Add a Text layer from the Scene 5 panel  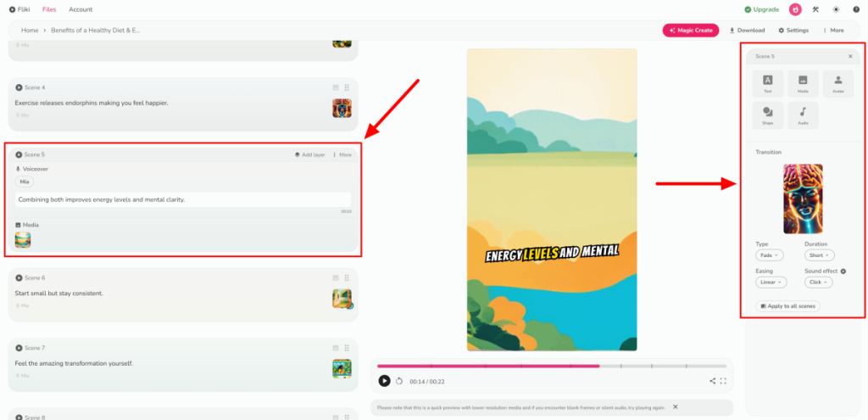[x=768, y=83]
